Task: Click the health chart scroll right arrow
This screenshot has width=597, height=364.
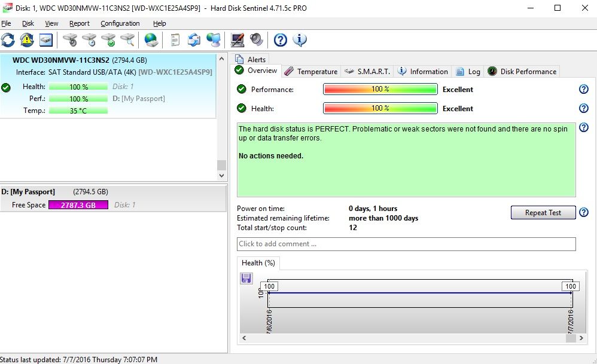Action: click(581, 338)
